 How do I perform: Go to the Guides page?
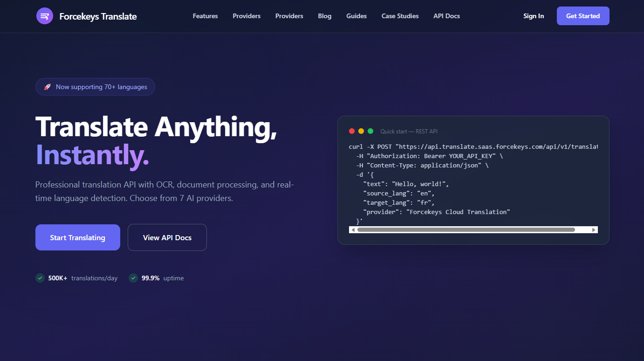point(356,16)
